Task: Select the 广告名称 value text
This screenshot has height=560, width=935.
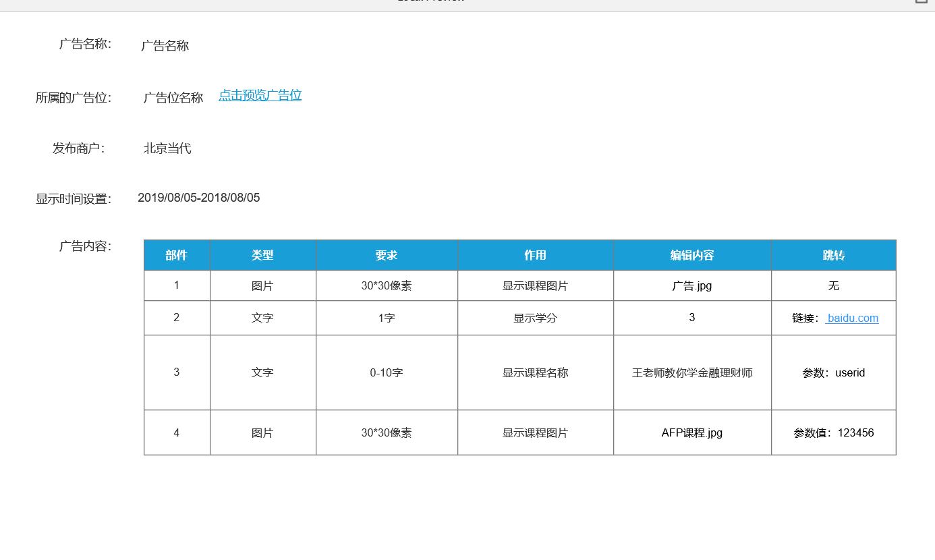Action: pyautogui.click(x=165, y=46)
